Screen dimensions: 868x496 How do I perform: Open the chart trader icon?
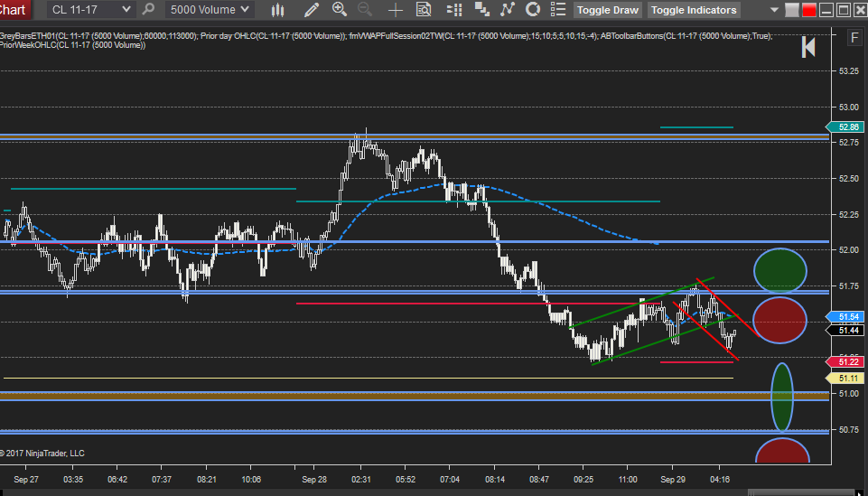click(x=454, y=9)
